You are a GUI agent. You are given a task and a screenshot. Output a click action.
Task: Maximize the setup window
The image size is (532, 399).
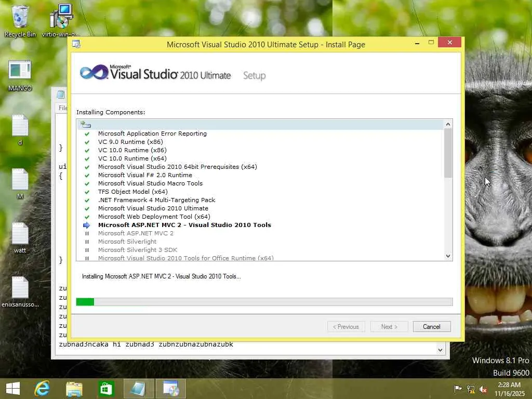coord(431,43)
